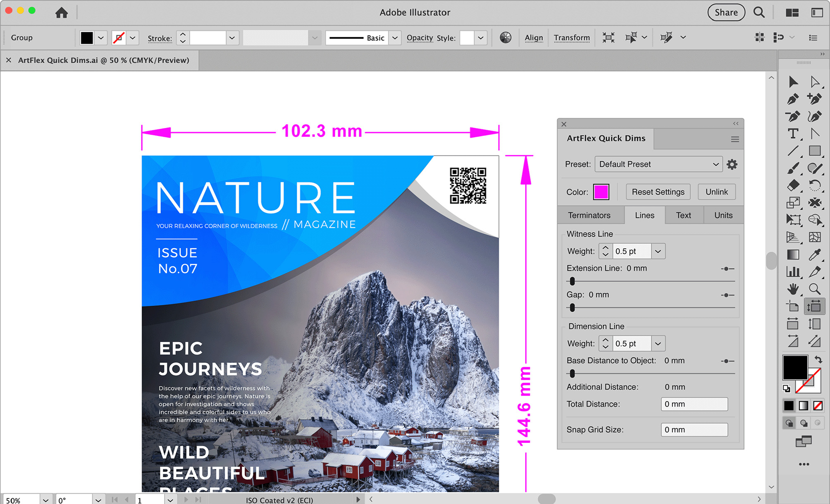
Task: Click the Snap Grid Size field
Action: point(694,430)
